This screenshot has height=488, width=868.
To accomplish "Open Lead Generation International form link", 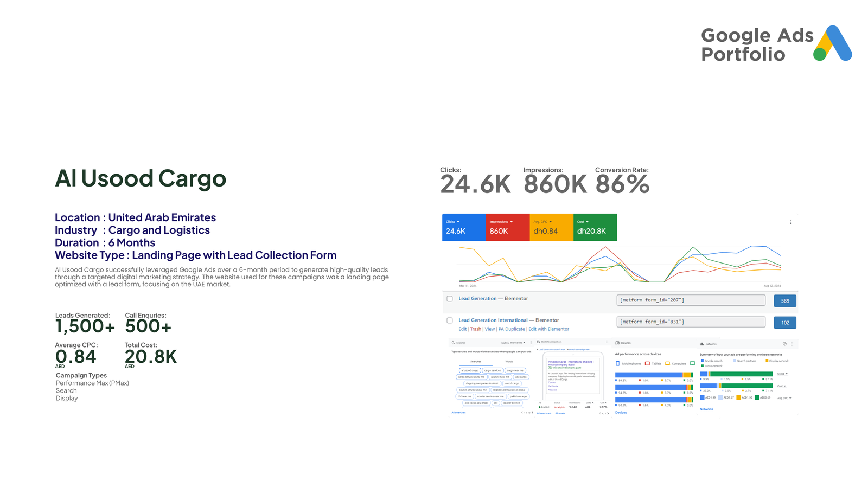I will (x=493, y=320).
